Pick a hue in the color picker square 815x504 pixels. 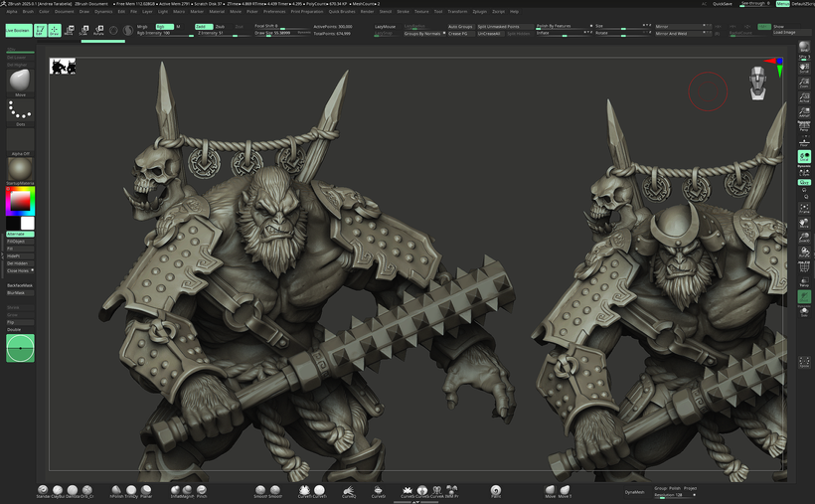point(20,202)
